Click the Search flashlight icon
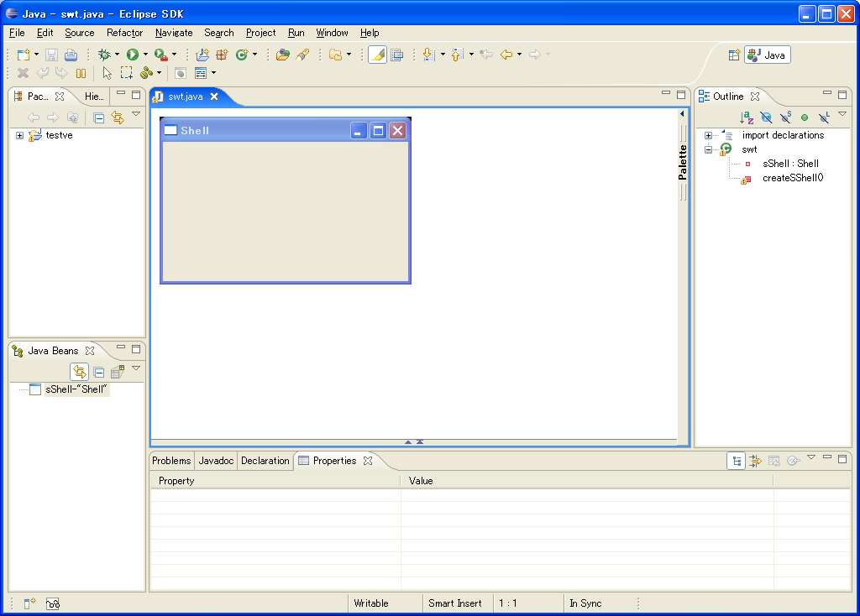The image size is (860, 616). click(x=302, y=55)
